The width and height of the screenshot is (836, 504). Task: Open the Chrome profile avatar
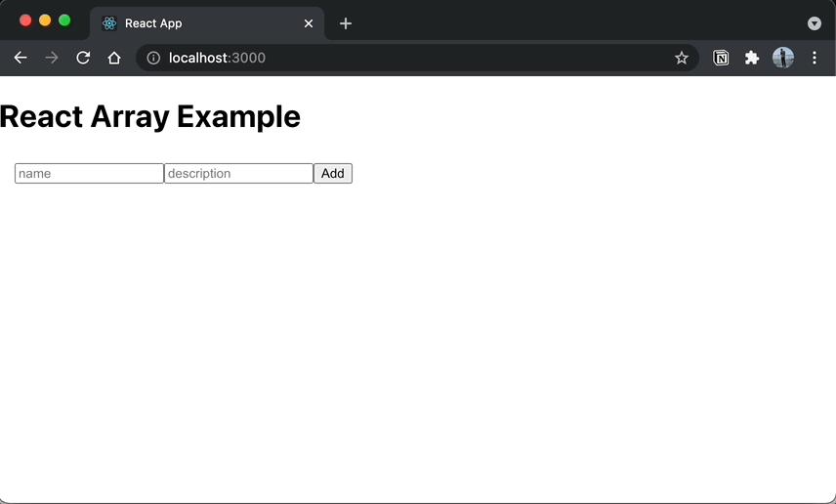point(783,58)
